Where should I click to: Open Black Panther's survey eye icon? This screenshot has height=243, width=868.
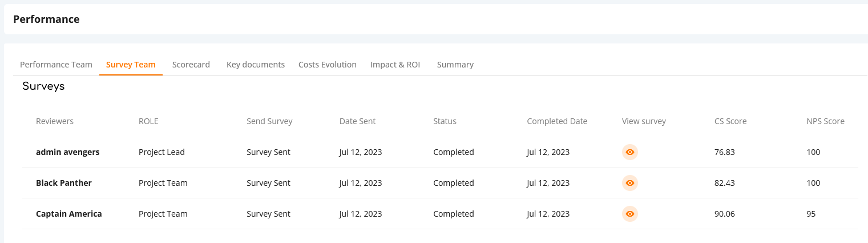pyautogui.click(x=630, y=183)
